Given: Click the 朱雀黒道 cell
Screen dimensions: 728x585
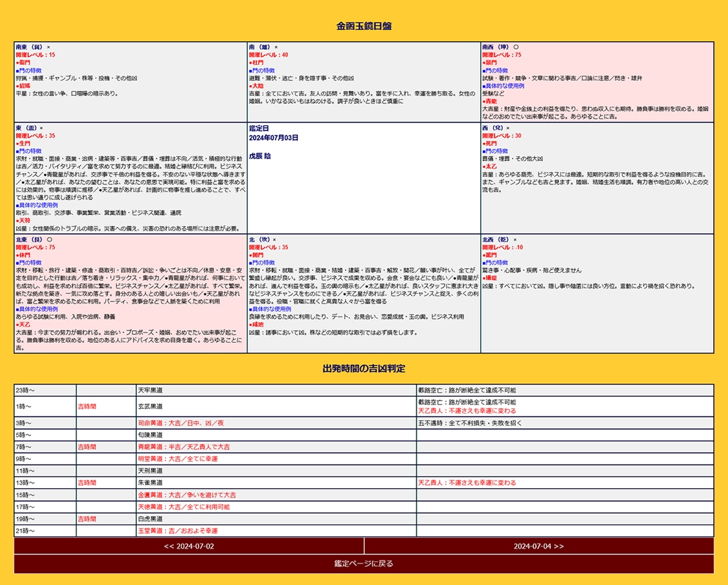Looking at the screenshot, I should 276,483.
